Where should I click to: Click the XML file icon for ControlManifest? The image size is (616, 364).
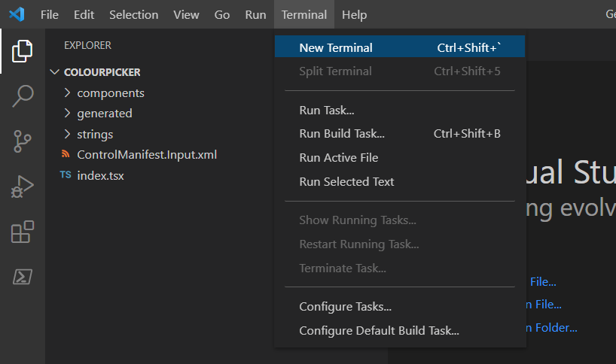[x=66, y=155]
